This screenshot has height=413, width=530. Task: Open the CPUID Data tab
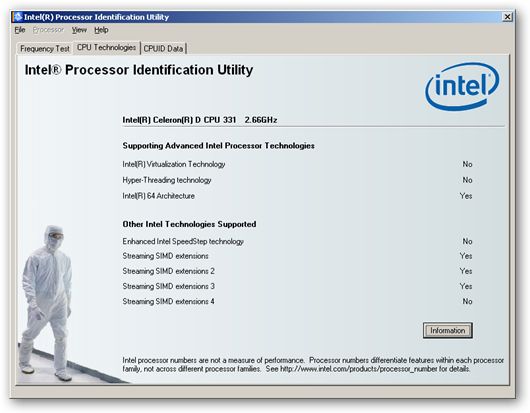coord(163,49)
